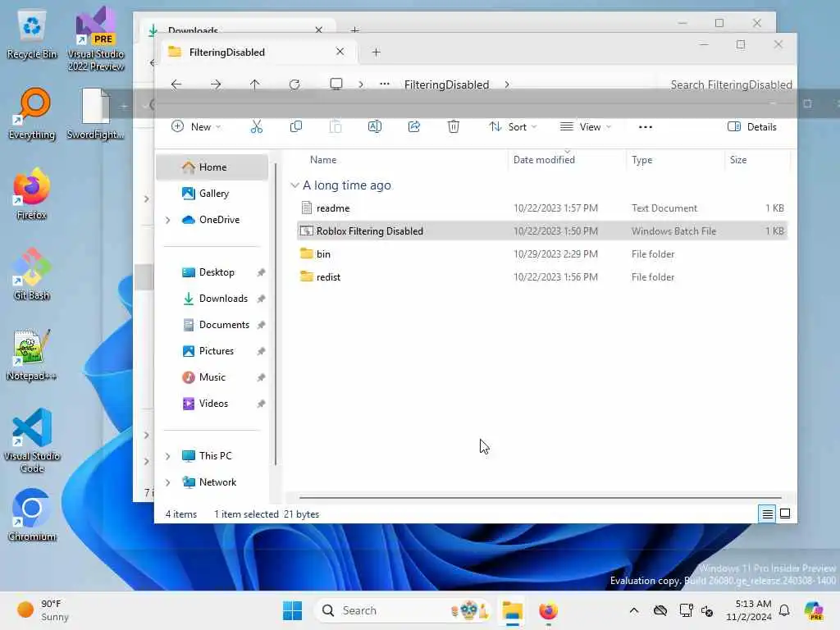Open the Sort dropdown menu

tap(512, 127)
